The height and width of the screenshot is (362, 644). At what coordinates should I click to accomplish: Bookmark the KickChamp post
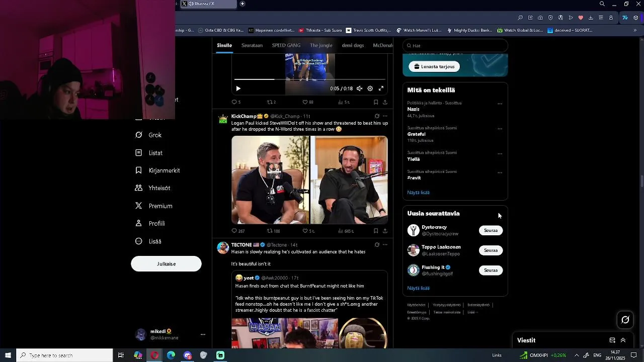(376, 231)
